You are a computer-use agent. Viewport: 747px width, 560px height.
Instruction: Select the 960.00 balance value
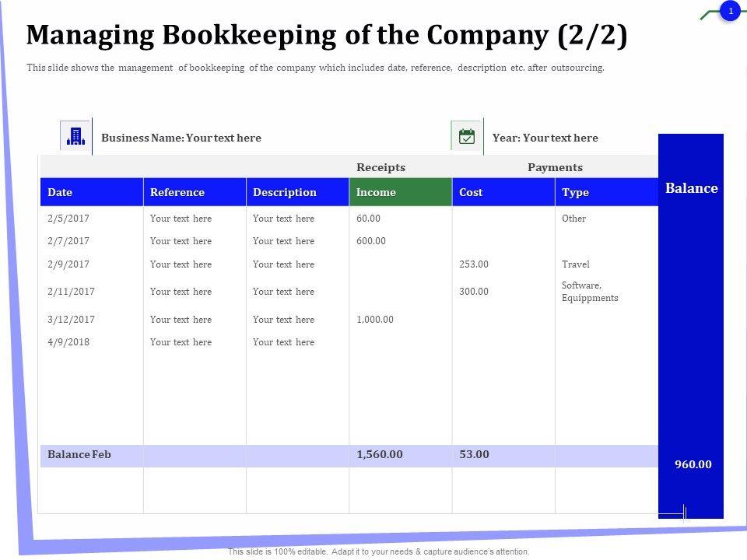(693, 464)
